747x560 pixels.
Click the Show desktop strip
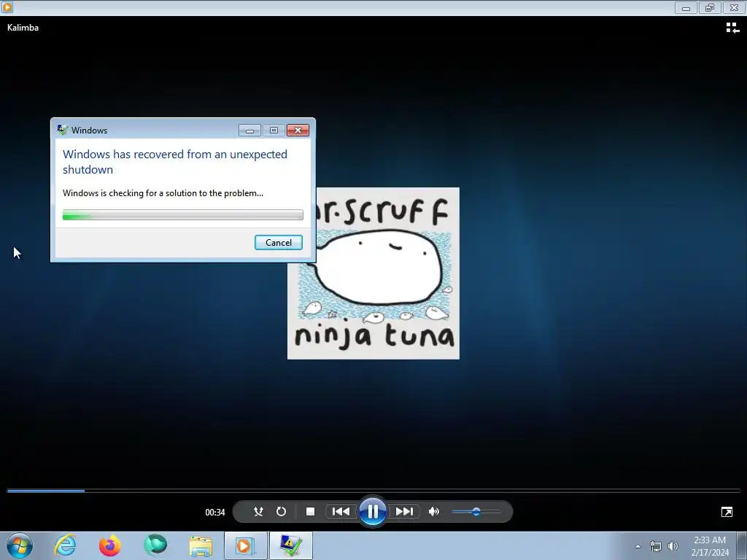pyautogui.click(x=743, y=545)
